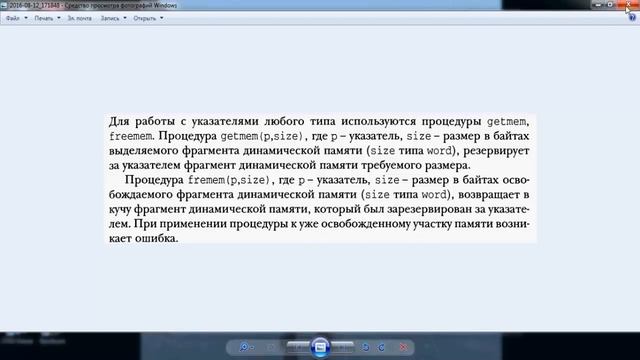Delete the photo with red X icon
Viewport: 640px width, 360px height.
coord(403,347)
